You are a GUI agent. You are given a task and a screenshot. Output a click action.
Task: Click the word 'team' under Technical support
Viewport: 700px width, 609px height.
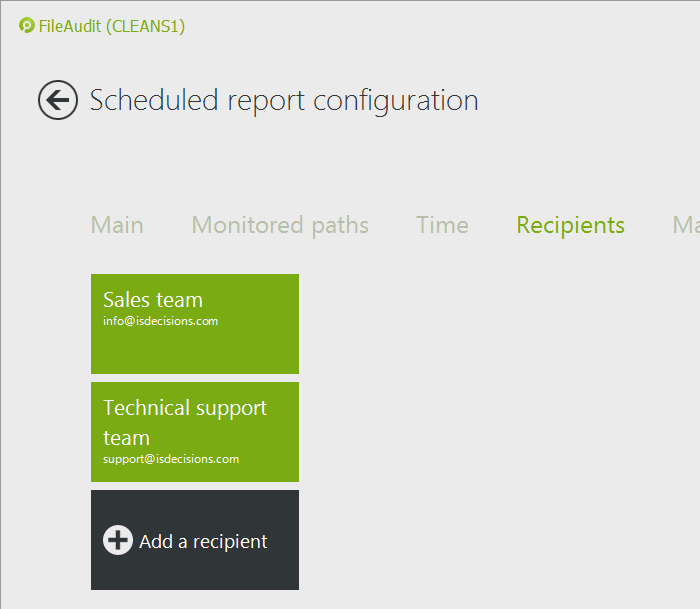coord(126,438)
